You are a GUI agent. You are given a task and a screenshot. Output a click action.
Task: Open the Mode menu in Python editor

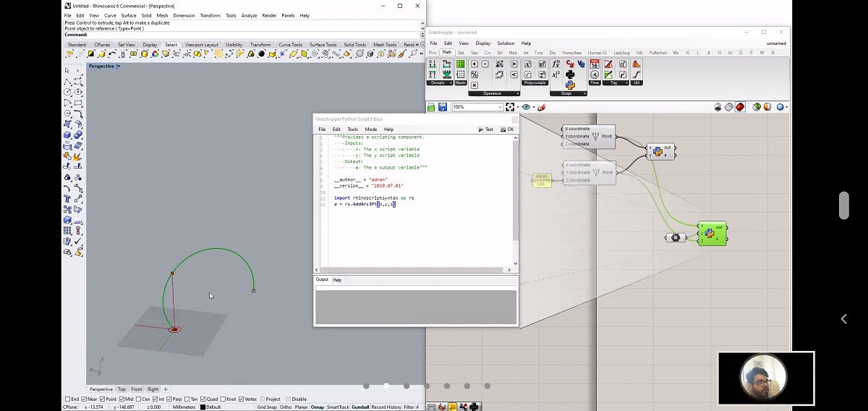pos(370,130)
